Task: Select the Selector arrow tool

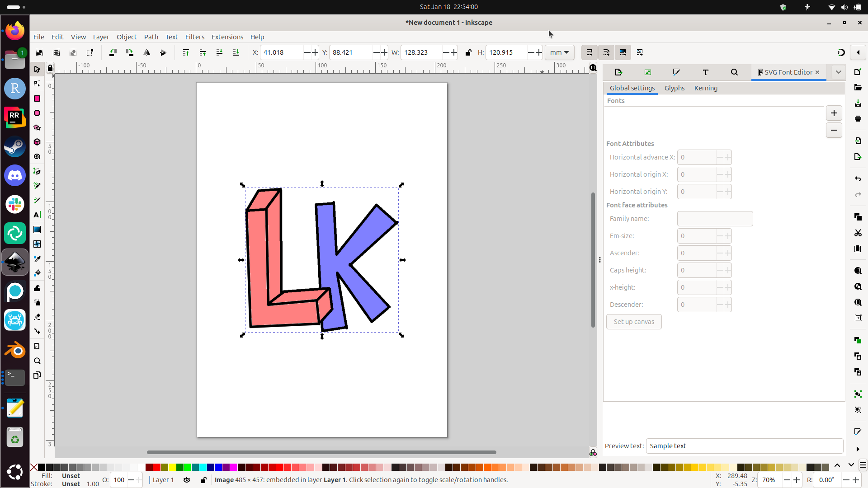Action: click(x=37, y=69)
